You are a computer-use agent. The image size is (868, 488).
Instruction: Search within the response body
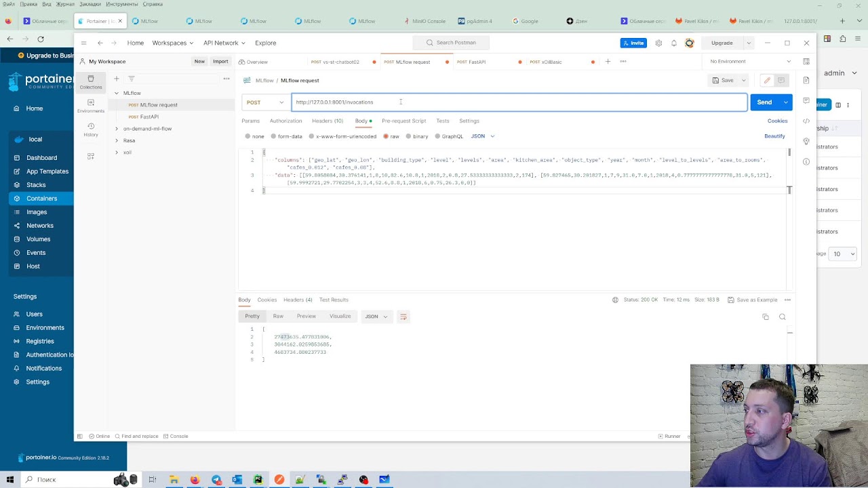[x=783, y=317]
